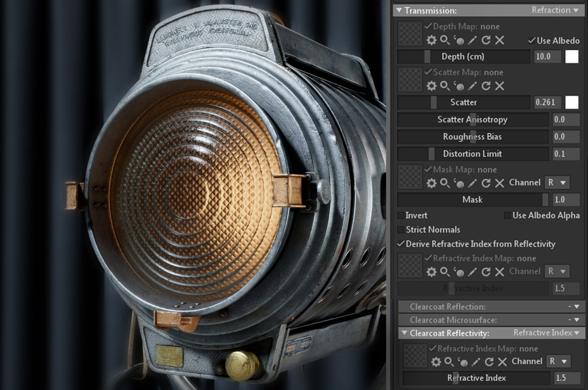This screenshot has height=390, width=588.
Task: Click the white color swatch beside Scatter
Action: (x=571, y=102)
